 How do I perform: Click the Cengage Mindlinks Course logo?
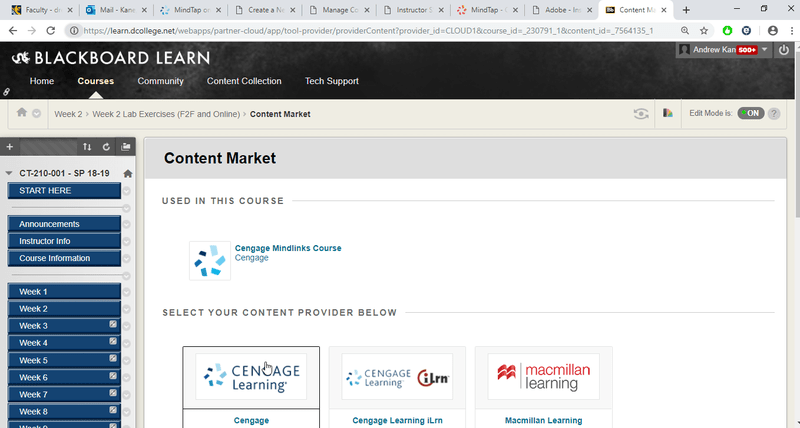point(210,261)
